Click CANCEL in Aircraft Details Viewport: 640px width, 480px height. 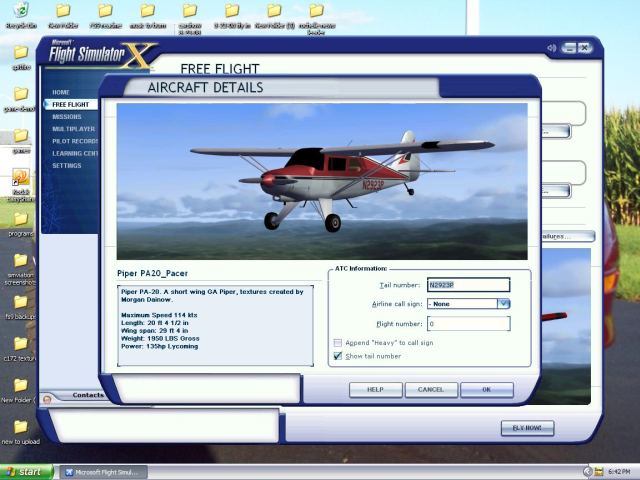[x=431, y=390]
